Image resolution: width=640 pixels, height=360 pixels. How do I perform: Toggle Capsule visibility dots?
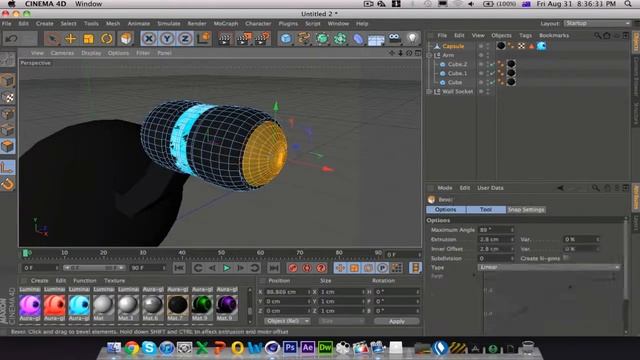click(488, 46)
